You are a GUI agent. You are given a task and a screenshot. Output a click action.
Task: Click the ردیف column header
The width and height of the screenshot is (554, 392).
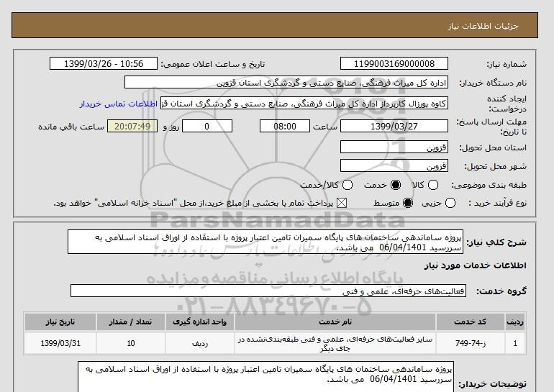point(515,322)
